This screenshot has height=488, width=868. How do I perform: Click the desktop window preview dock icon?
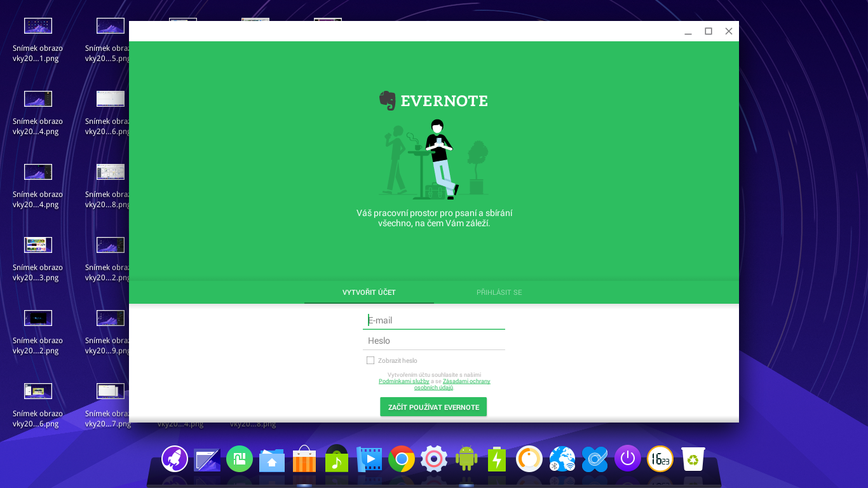207,459
